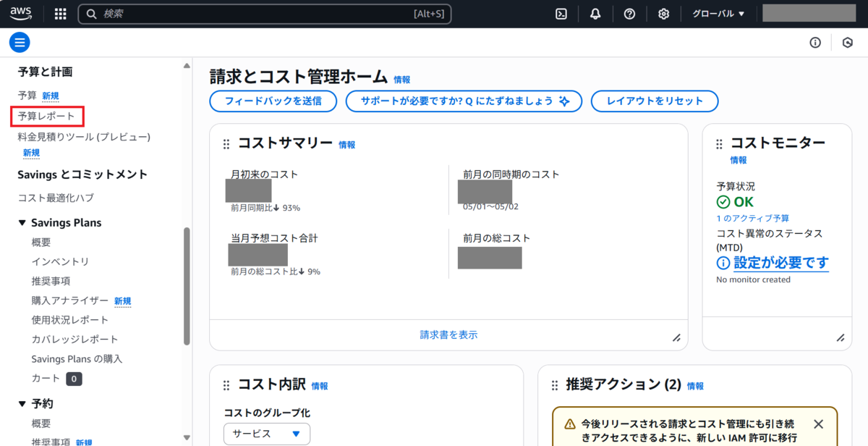Click sidebar scroll up arrow
Viewport: 868px width, 446px height.
point(187,66)
